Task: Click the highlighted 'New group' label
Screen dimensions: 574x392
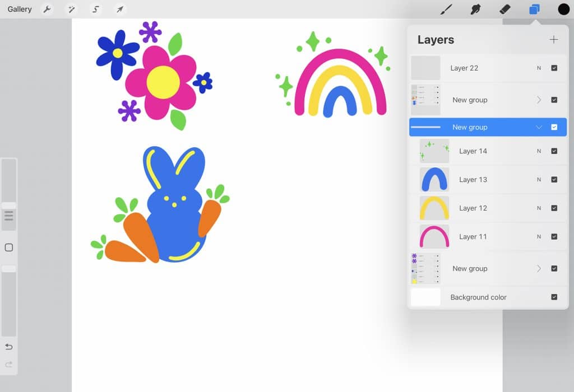Action: click(x=470, y=127)
